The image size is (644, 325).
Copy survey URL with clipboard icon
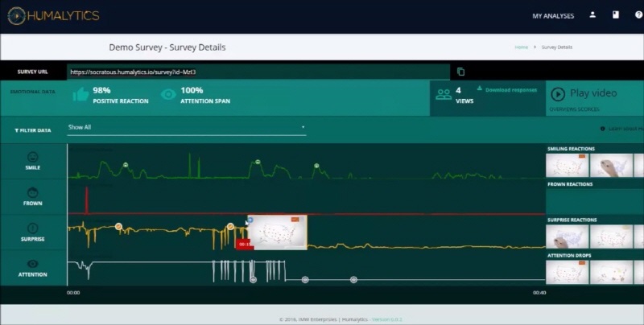[x=460, y=72]
